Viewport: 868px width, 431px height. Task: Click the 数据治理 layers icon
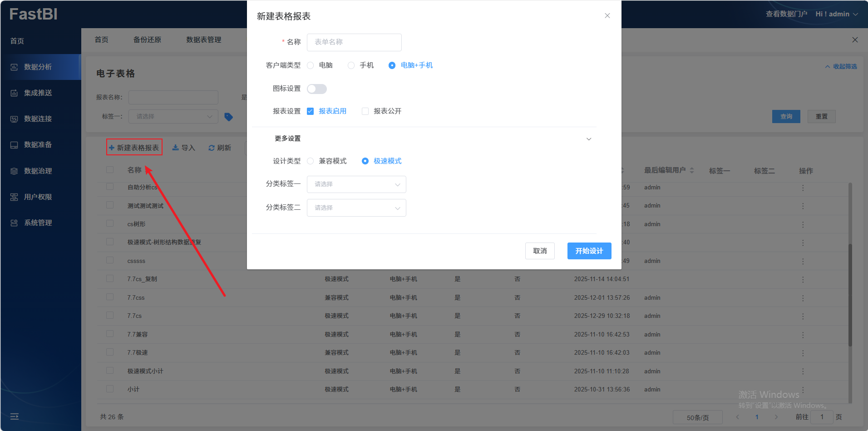[x=14, y=171]
